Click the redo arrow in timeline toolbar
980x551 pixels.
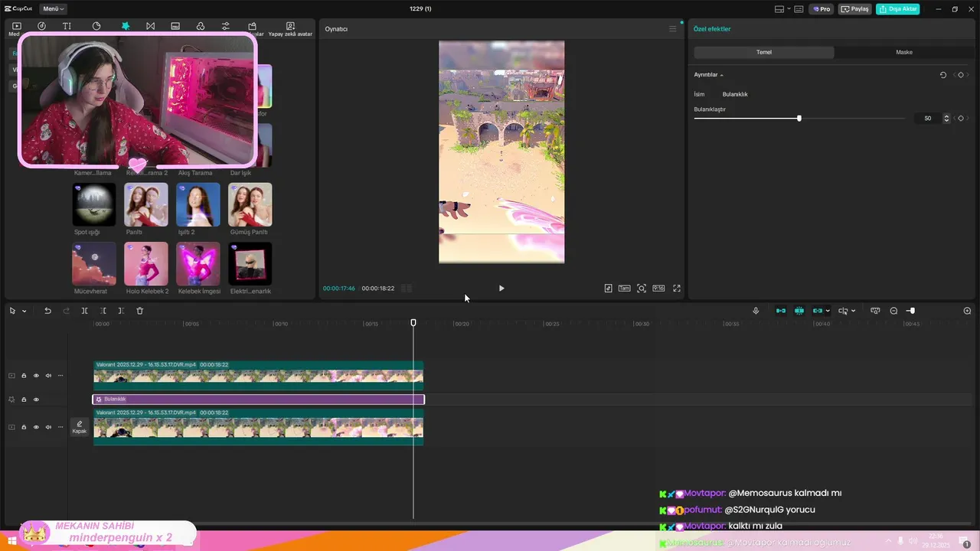pos(66,311)
